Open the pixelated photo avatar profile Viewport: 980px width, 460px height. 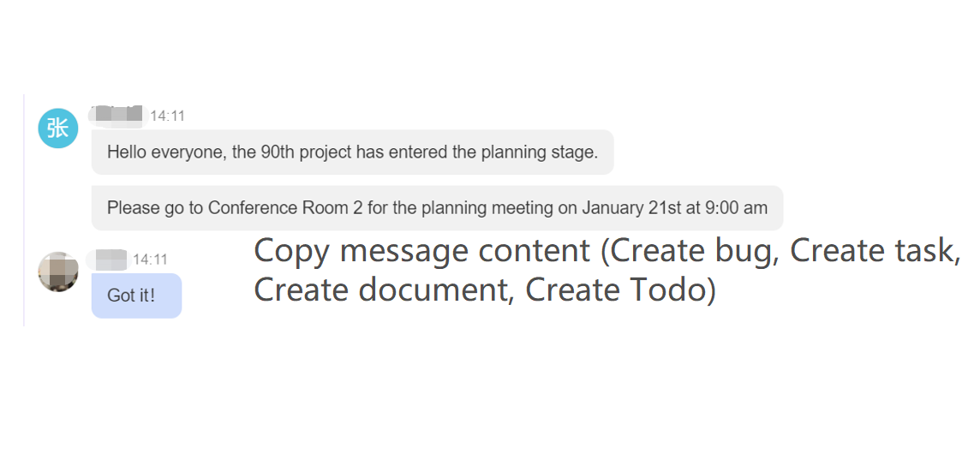(58, 272)
